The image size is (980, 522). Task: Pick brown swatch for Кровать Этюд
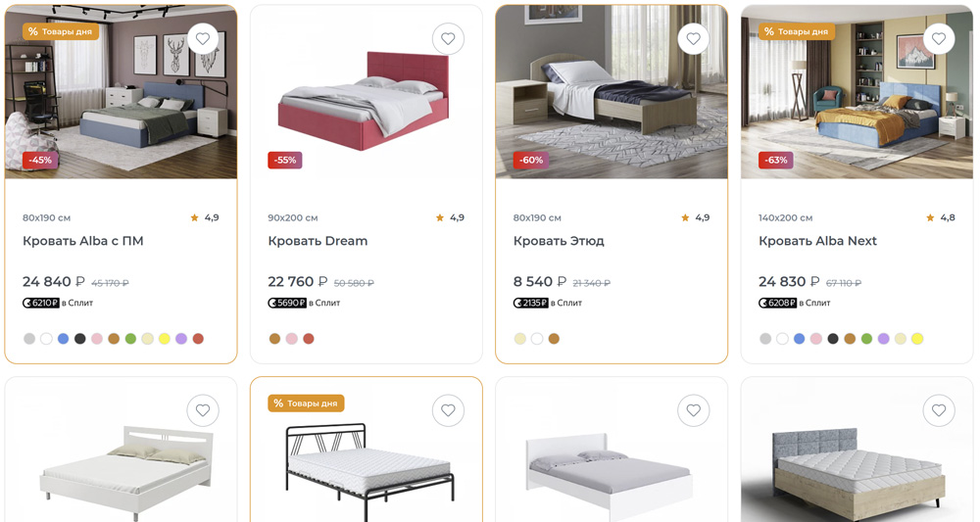554,339
